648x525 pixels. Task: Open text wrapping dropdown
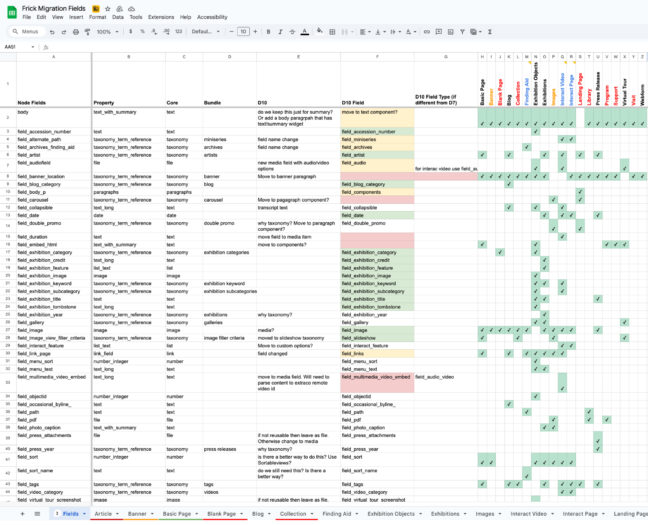pos(395,32)
